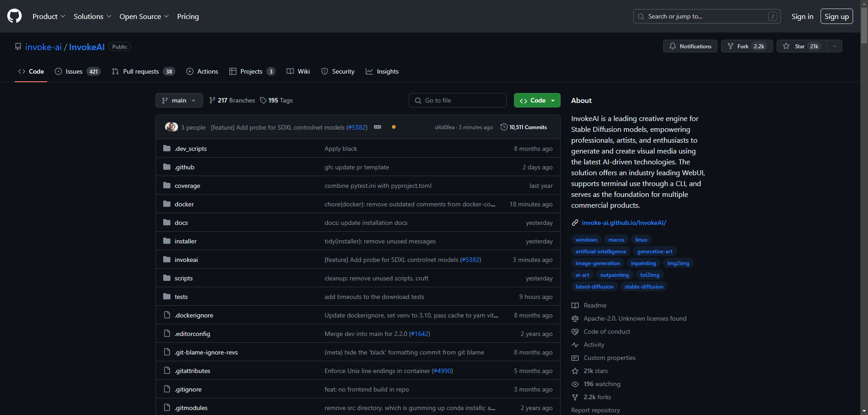Image resolution: width=868 pixels, height=415 pixels.
Task: Switch to the Actions tab
Action: tap(202, 71)
